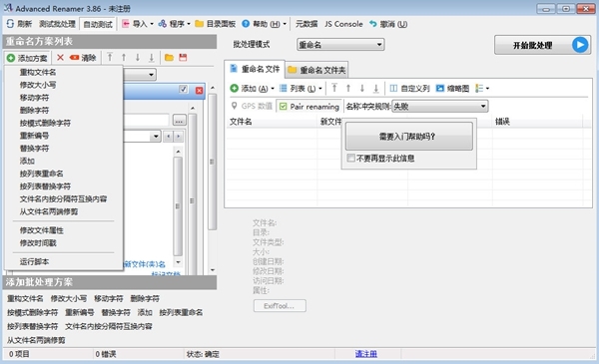Open the 导入 import menu
Viewport: 599px width, 364px height.
click(138, 24)
